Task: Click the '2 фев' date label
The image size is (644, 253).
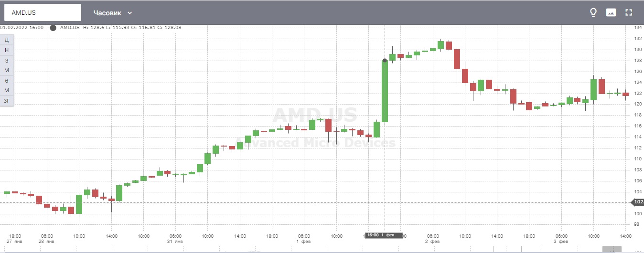Action: click(x=433, y=242)
